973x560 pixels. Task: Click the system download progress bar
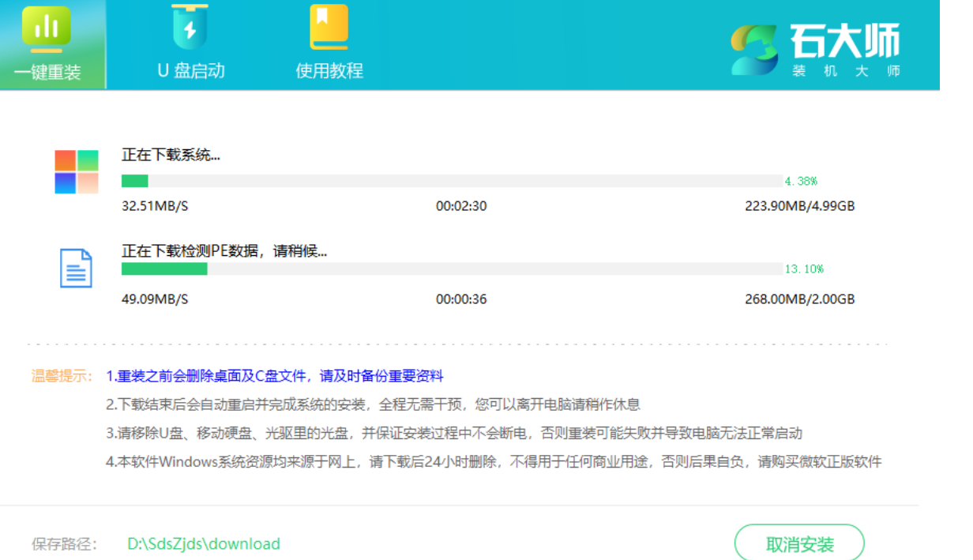(x=452, y=181)
